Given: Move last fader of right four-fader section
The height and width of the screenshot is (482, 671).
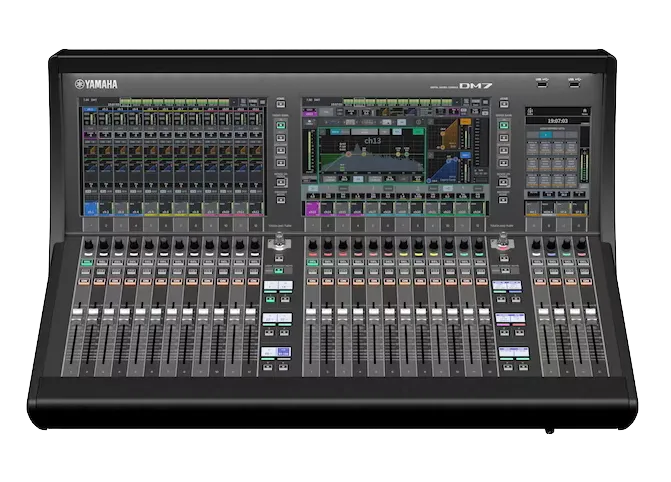Looking at the screenshot, I should (591, 312).
